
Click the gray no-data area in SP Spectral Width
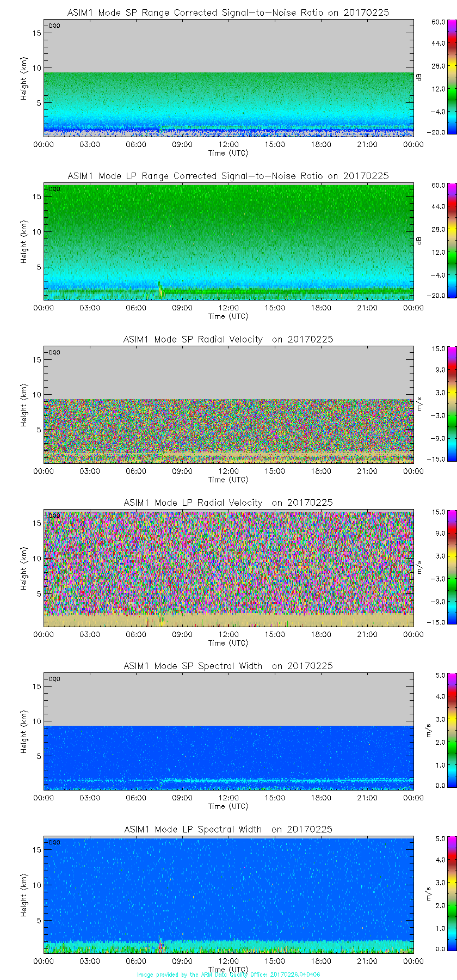pyautogui.click(x=228, y=700)
